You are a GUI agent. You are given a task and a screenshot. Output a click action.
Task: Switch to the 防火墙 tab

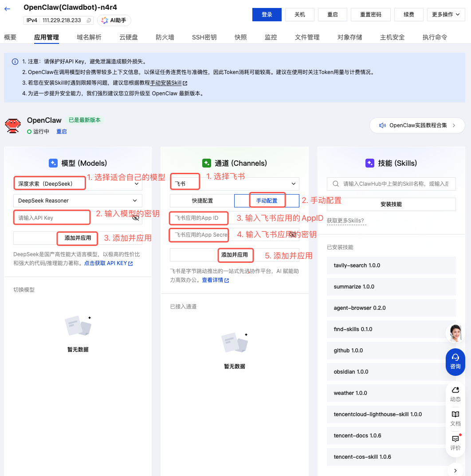coord(165,37)
